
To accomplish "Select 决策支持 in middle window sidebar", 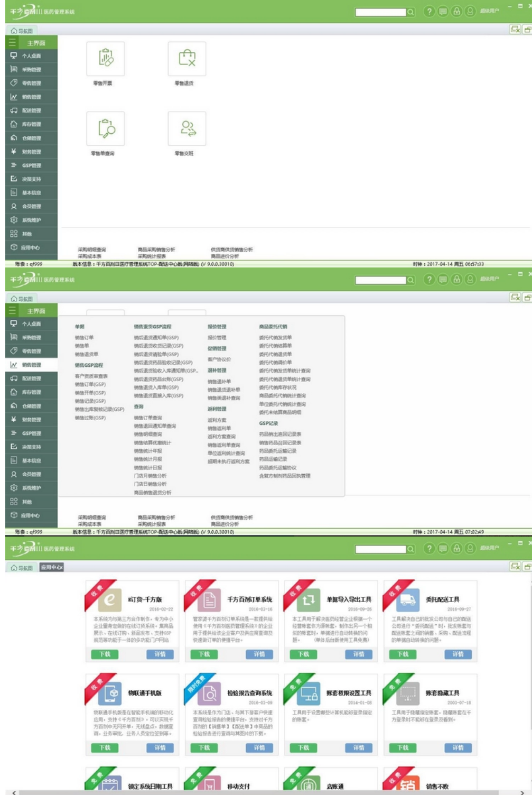I will click(31, 447).
